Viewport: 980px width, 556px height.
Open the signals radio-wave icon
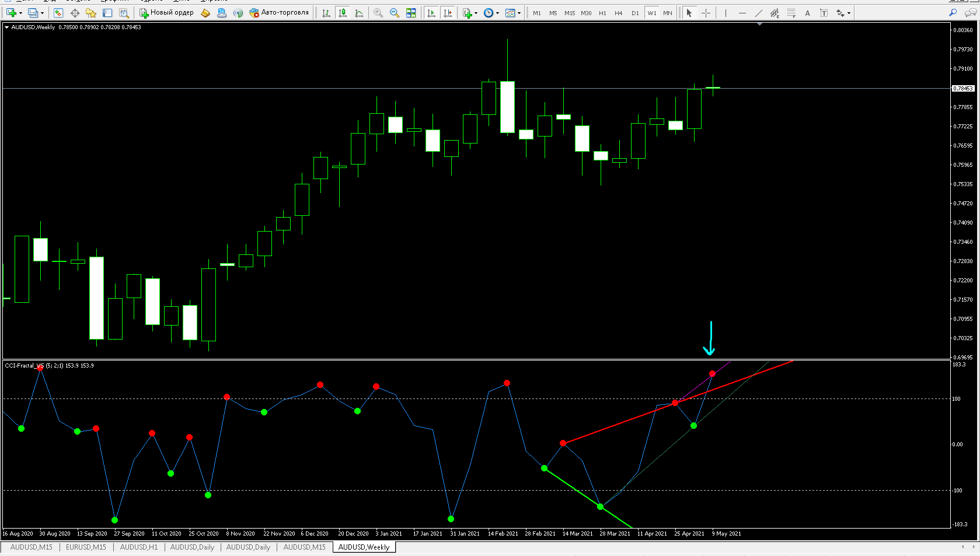pos(238,13)
